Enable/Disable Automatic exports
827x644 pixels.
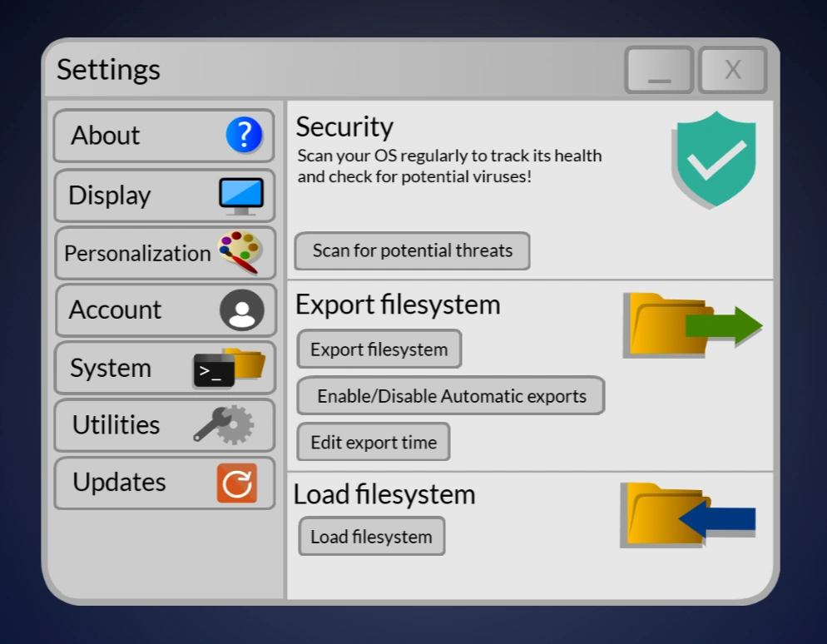pos(450,396)
